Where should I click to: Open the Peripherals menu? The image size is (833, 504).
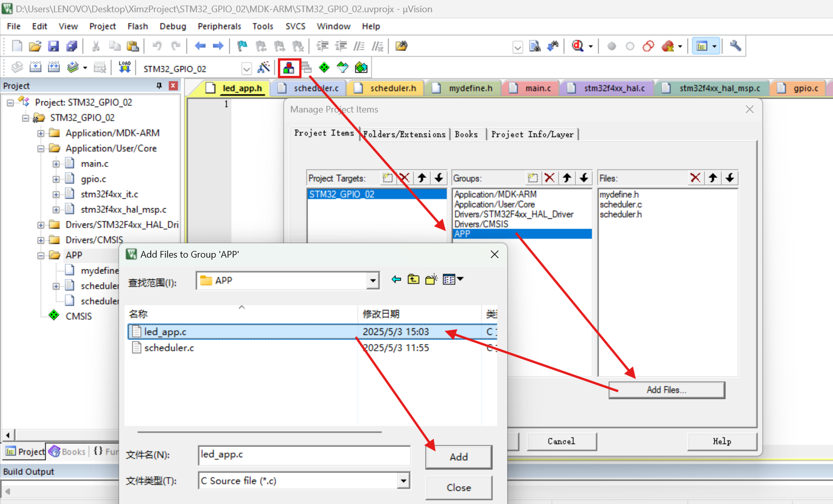(219, 26)
